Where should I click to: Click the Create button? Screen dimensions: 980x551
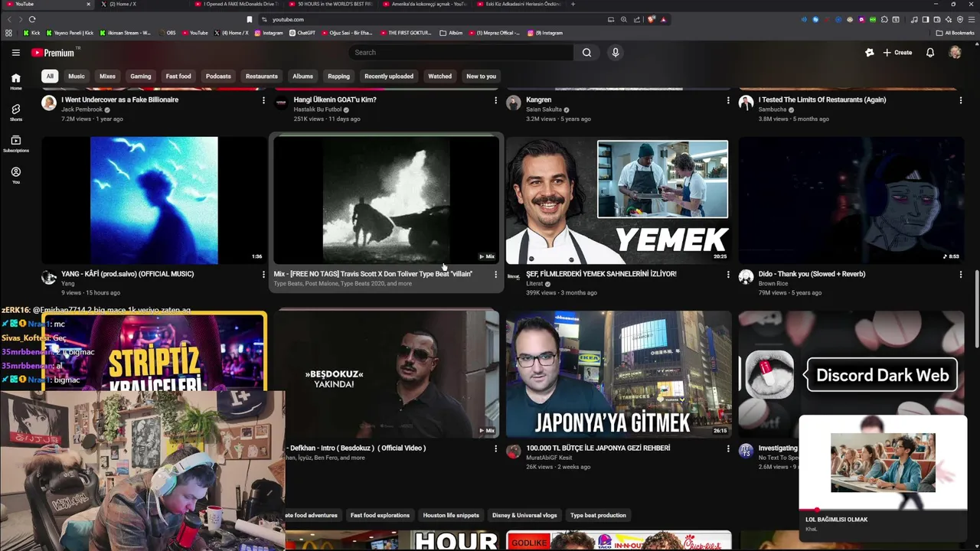[897, 53]
